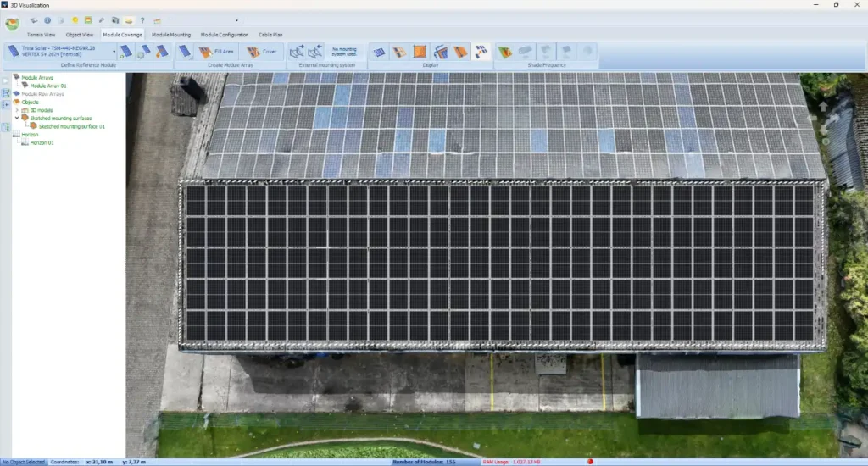868x466 pixels.
Task: Select the Module Coverage tab
Action: click(122, 35)
